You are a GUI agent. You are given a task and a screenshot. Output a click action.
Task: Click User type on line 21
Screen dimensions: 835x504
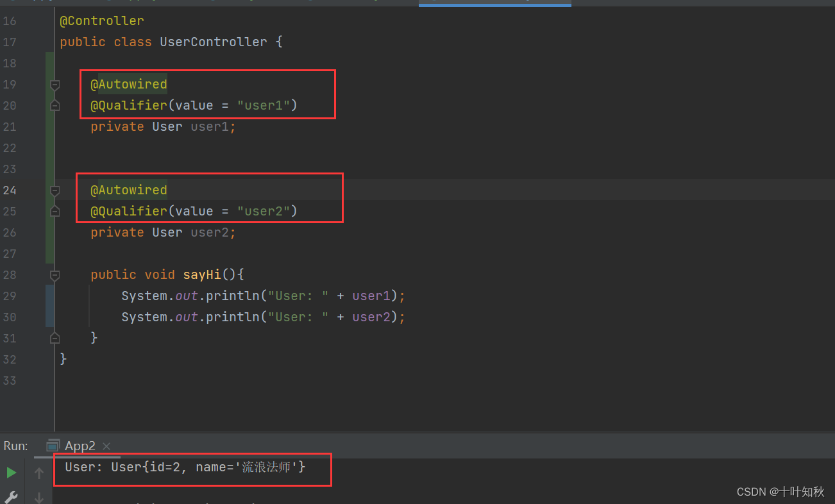pos(167,127)
